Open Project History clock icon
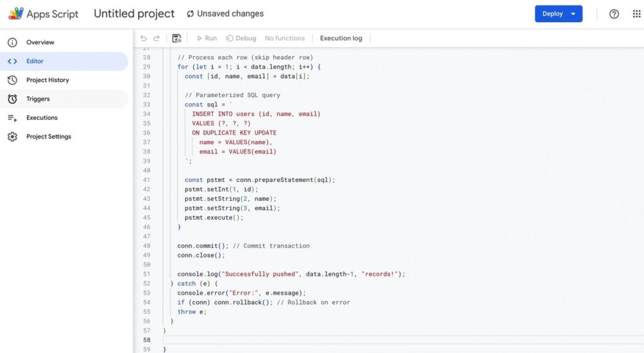 pyautogui.click(x=13, y=80)
